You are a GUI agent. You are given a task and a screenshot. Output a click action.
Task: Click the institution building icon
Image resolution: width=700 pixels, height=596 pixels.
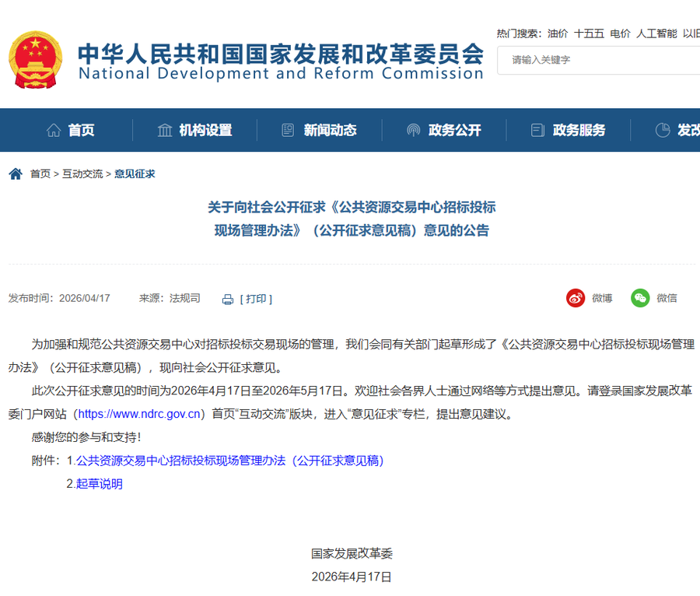point(165,131)
